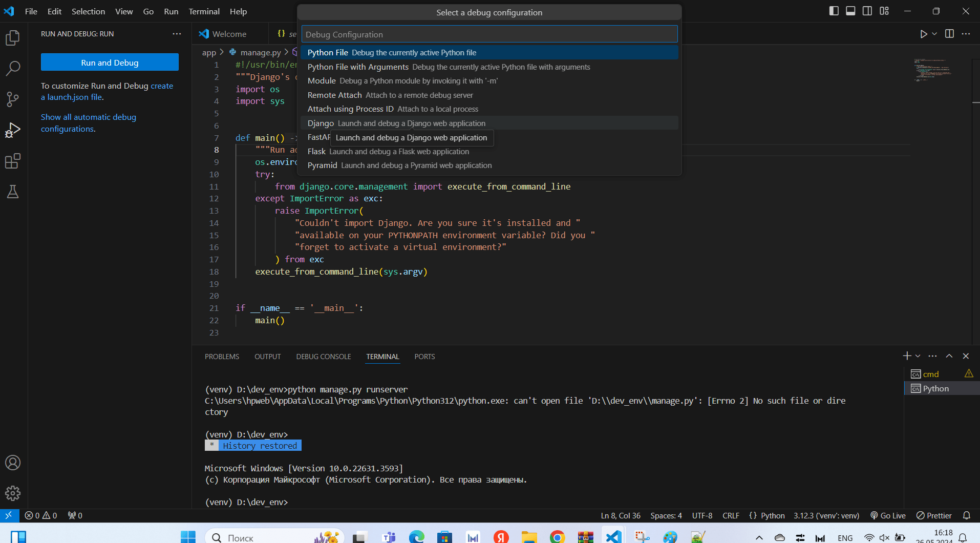Screen dimensions: 980x543
Task: Split the editor to the right
Action: pyautogui.click(x=949, y=34)
